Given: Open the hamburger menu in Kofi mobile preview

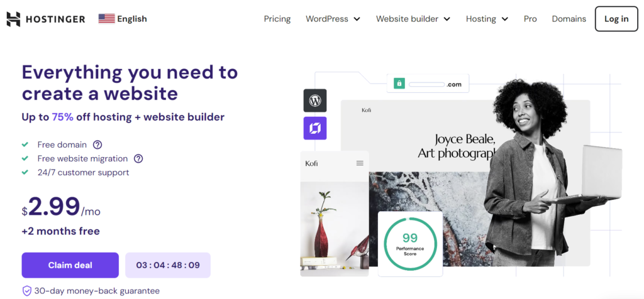Looking at the screenshot, I should pos(360,163).
